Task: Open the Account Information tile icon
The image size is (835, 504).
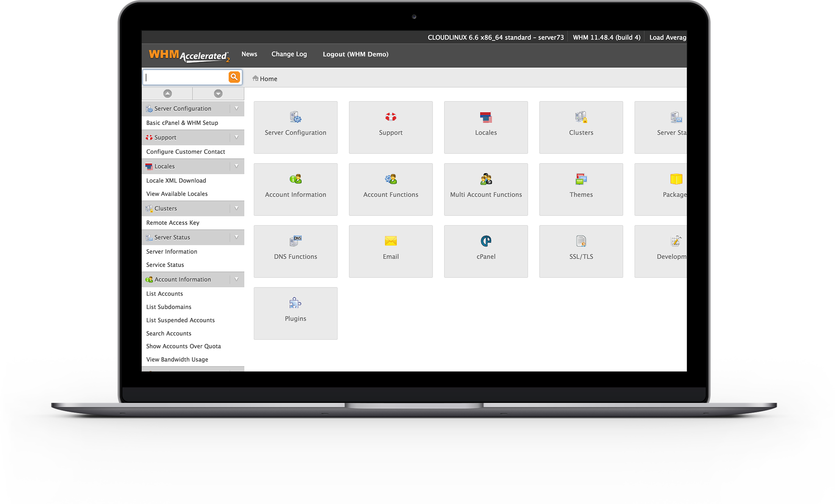Action: [x=296, y=179]
